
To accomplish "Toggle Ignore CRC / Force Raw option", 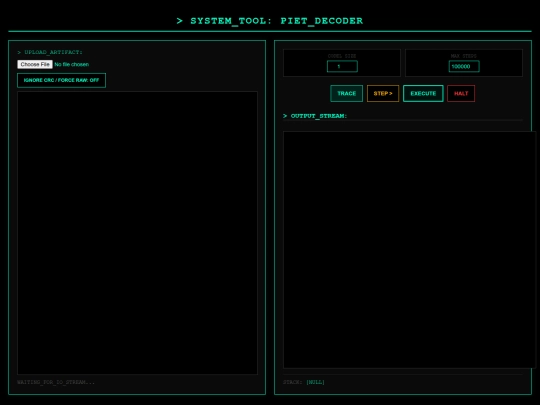I will (61, 80).
